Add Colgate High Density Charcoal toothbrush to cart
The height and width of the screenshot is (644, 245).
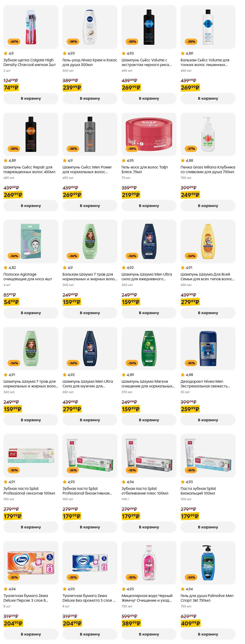(x=31, y=98)
